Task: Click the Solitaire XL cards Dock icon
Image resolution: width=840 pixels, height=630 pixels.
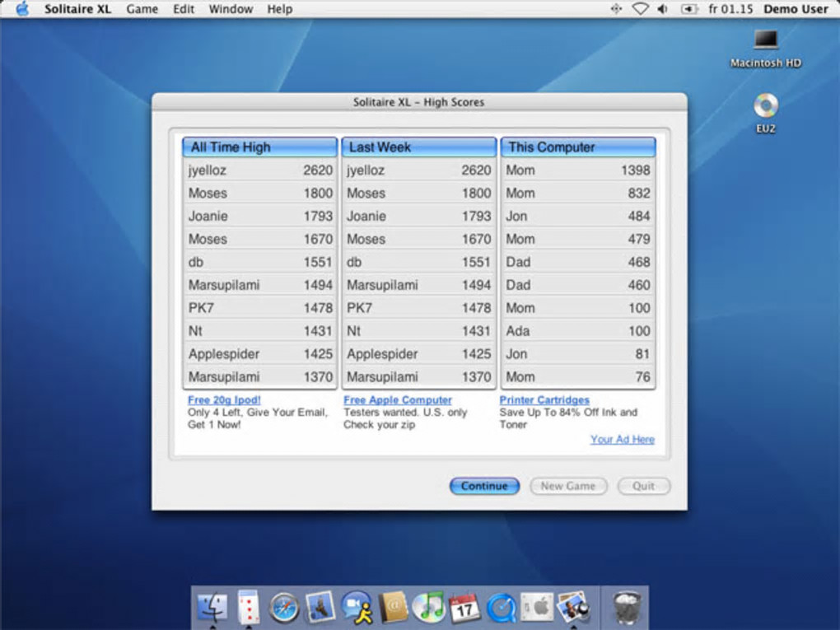Action: pos(248,606)
